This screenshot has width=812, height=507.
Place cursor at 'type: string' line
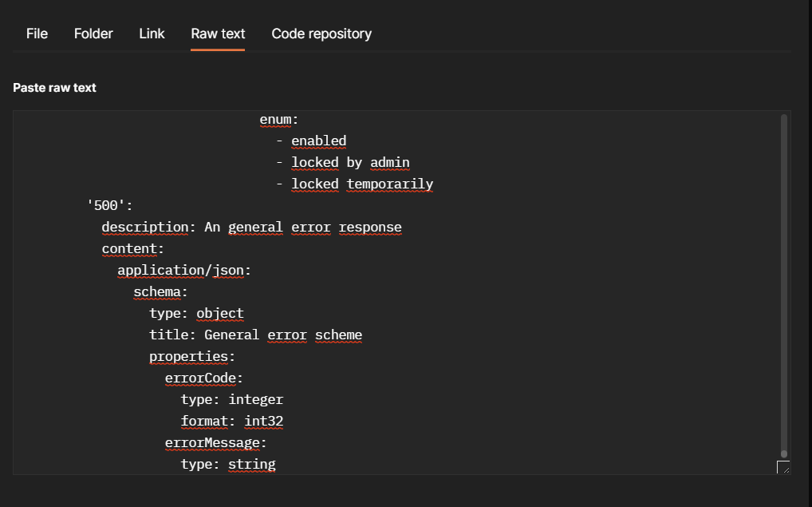click(x=228, y=465)
